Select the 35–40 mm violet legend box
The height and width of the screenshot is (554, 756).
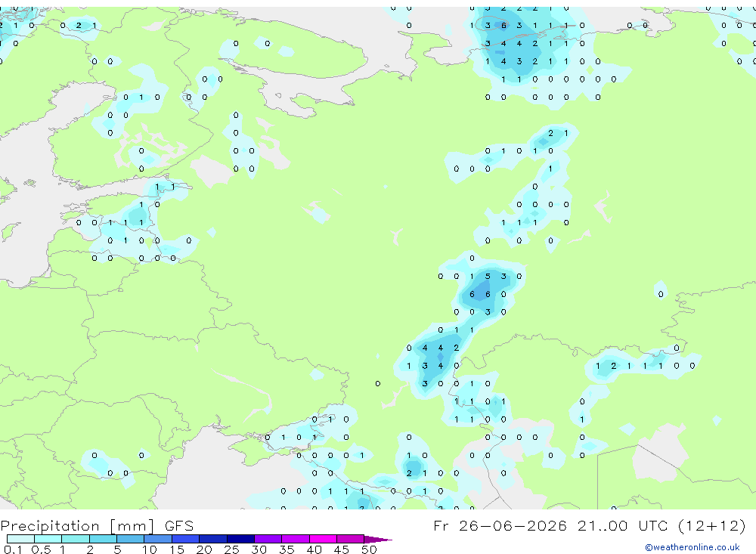296,539
